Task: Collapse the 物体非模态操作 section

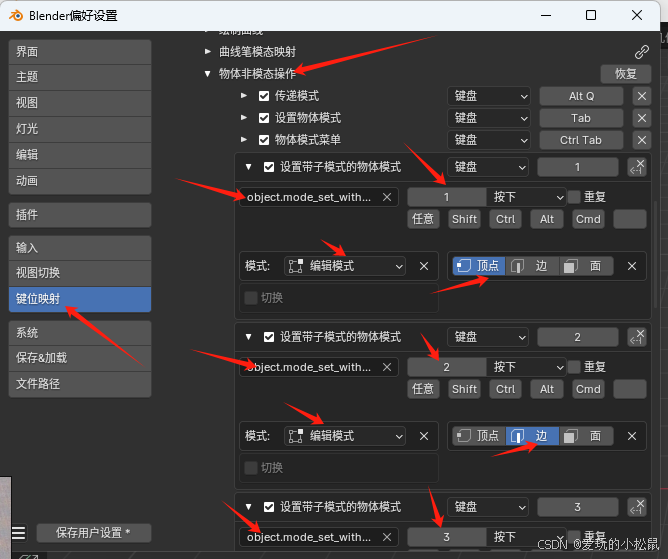Action: pyautogui.click(x=207, y=74)
